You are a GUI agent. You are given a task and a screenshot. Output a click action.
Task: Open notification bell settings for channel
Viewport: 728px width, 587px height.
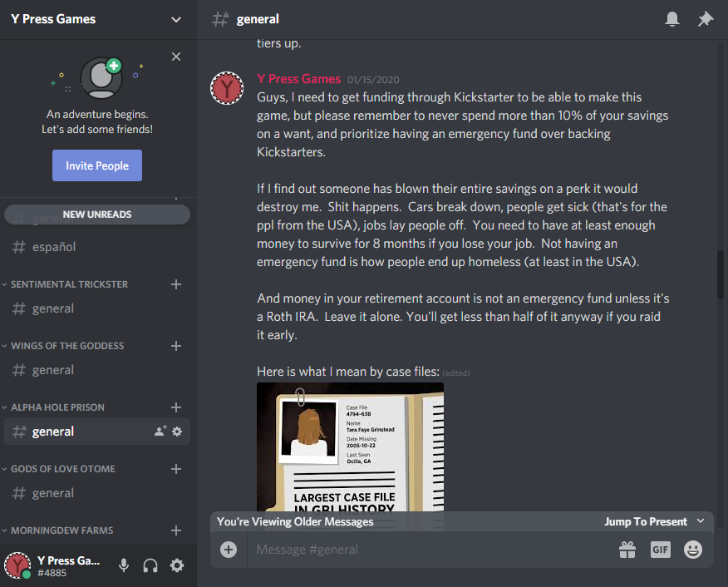(671, 19)
